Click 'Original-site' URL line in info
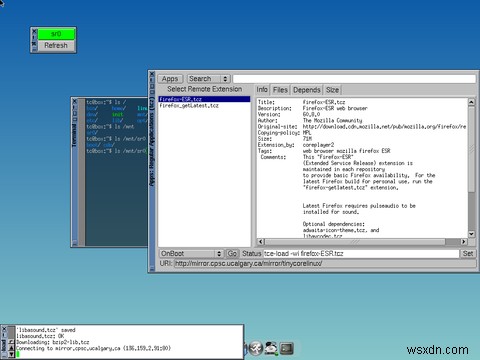The image size is (480, 360). point(362,127)
